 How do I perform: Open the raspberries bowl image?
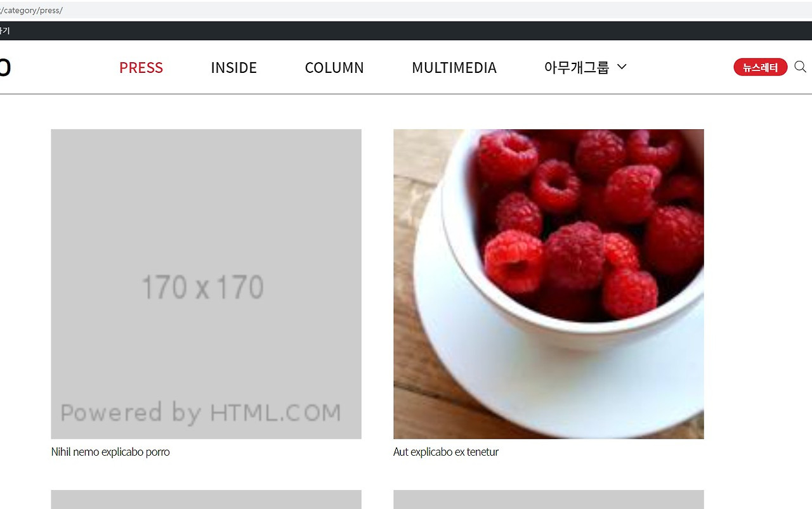(549, 284)
